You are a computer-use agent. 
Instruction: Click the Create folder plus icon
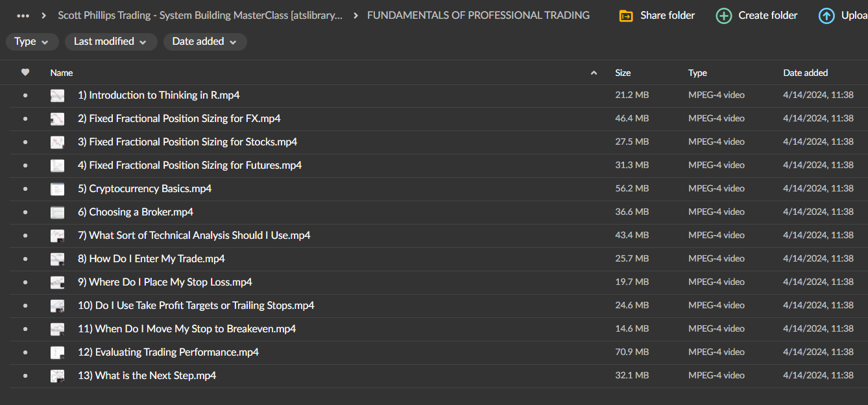723,16
